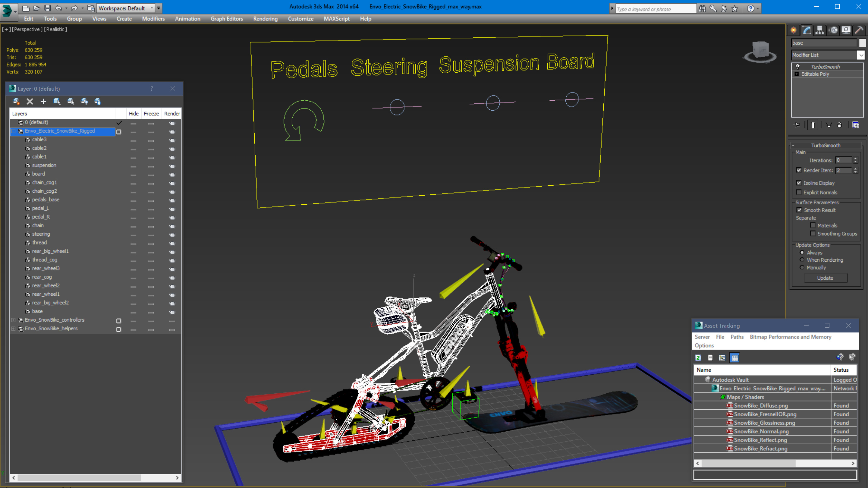Click Create New Layer icon in Layer dialog
Screen dimensions: 868x488
pos(16,102)
